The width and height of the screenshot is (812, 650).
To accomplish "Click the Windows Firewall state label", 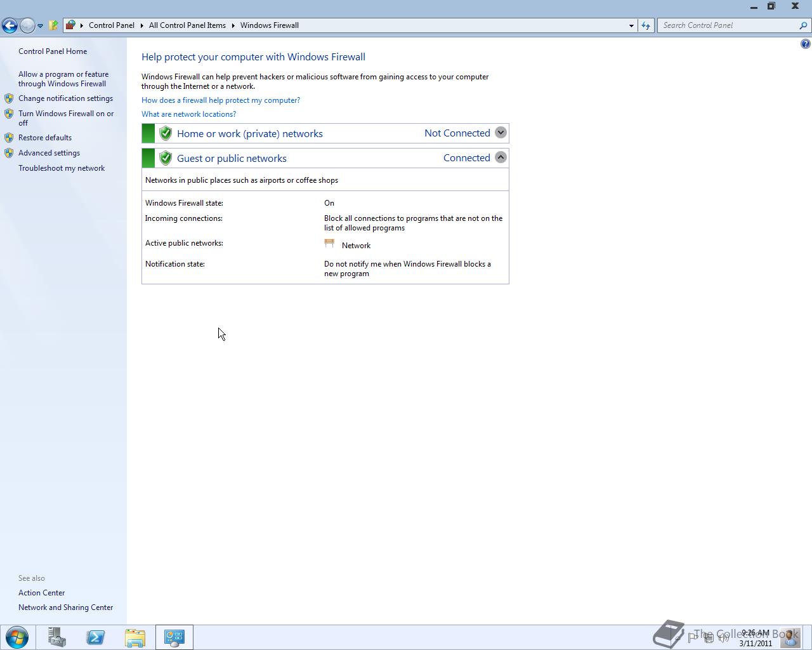I will [x=184, y=203].
